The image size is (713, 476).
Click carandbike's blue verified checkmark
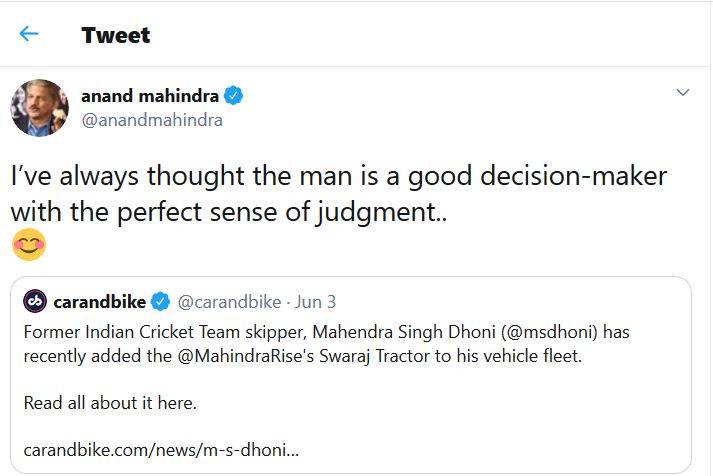tap(161, 301)
